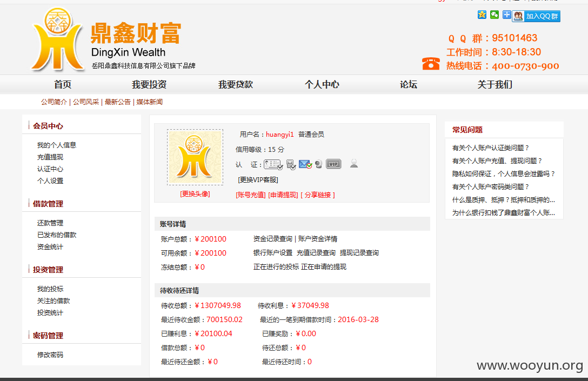
Task: Click the QZone star share icon
Action: coord(482,15)
